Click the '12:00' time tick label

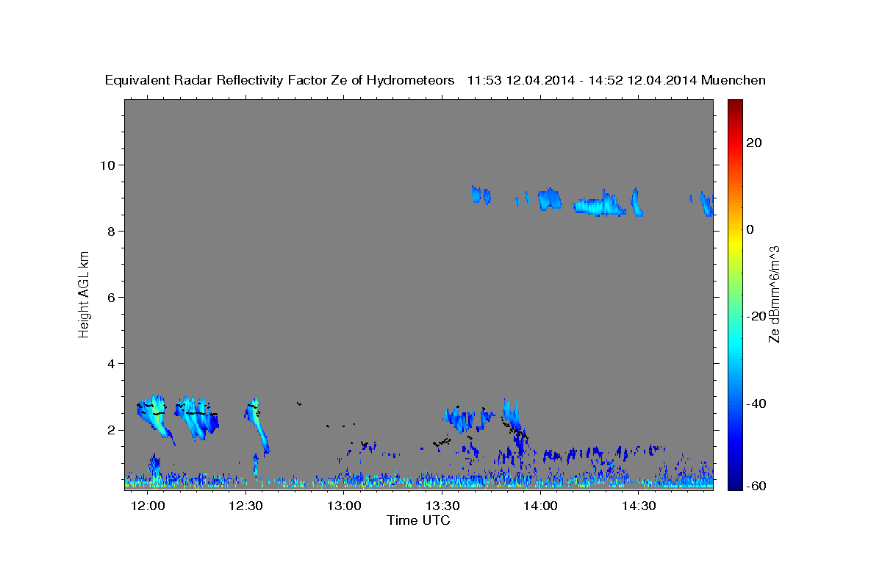148,506
